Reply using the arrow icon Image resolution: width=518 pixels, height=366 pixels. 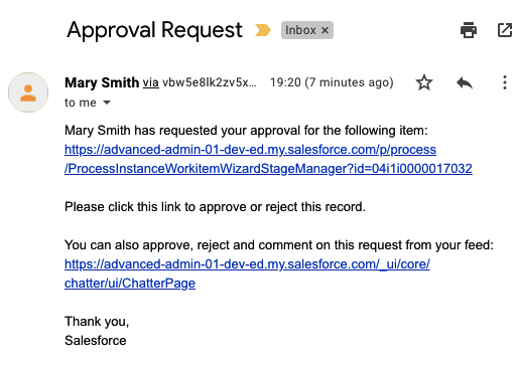[464, 83]
